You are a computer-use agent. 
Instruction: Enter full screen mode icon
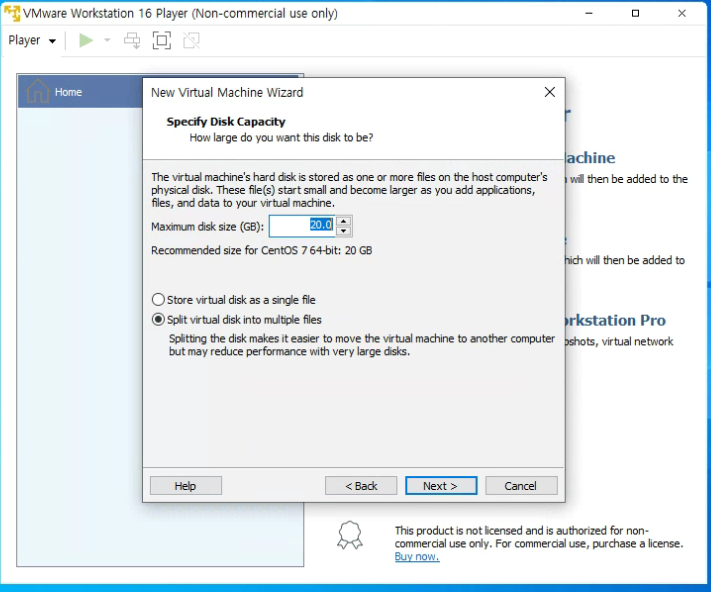click(x=162, y=40)
